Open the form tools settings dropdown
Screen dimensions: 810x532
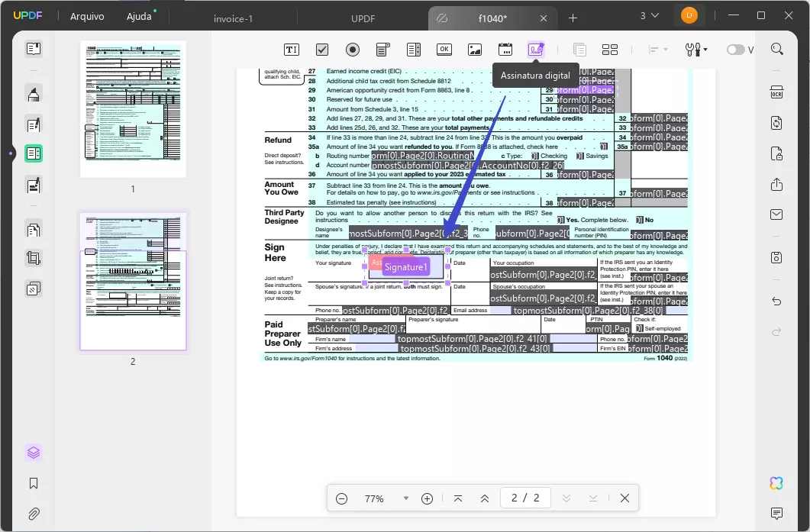click(695, 50)
